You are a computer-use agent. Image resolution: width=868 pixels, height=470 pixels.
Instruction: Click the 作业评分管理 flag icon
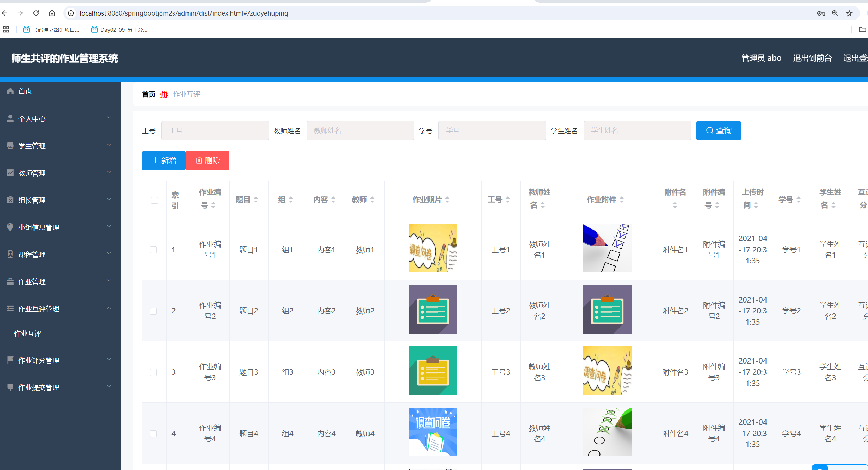click(x=10, y=360)
